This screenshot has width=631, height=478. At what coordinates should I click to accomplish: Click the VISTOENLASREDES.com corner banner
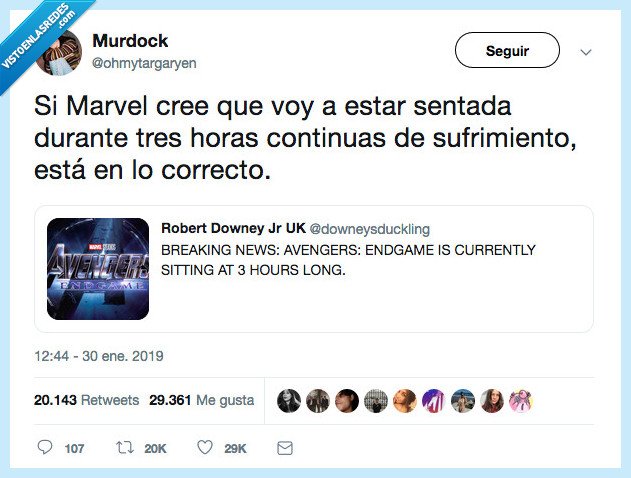(x=40, y=38)
